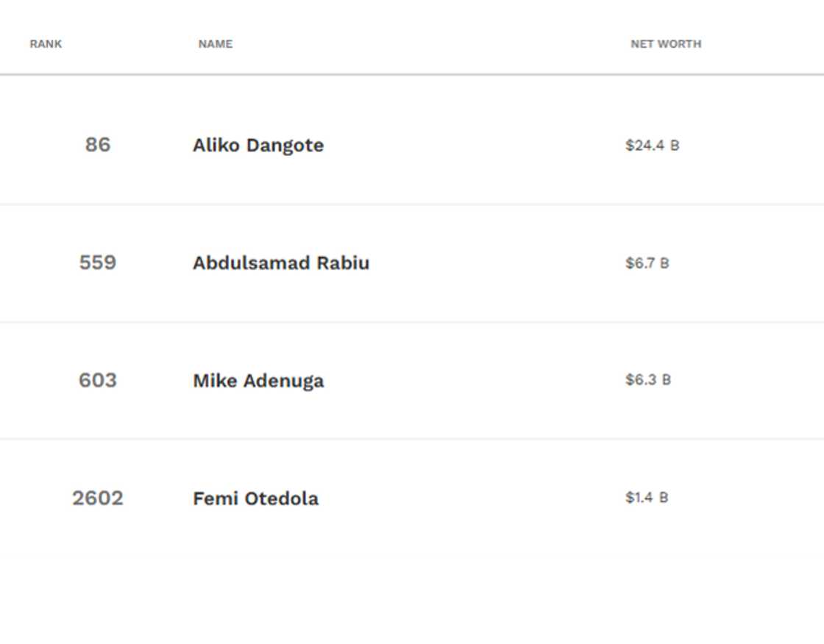
Task: Select the $6.3 B net worth value
Action: coord(647,380)
